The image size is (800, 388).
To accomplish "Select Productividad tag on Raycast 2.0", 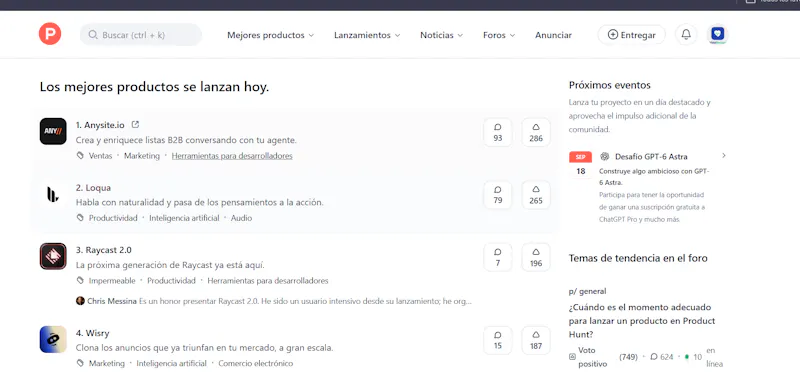I will click(171, 281).
